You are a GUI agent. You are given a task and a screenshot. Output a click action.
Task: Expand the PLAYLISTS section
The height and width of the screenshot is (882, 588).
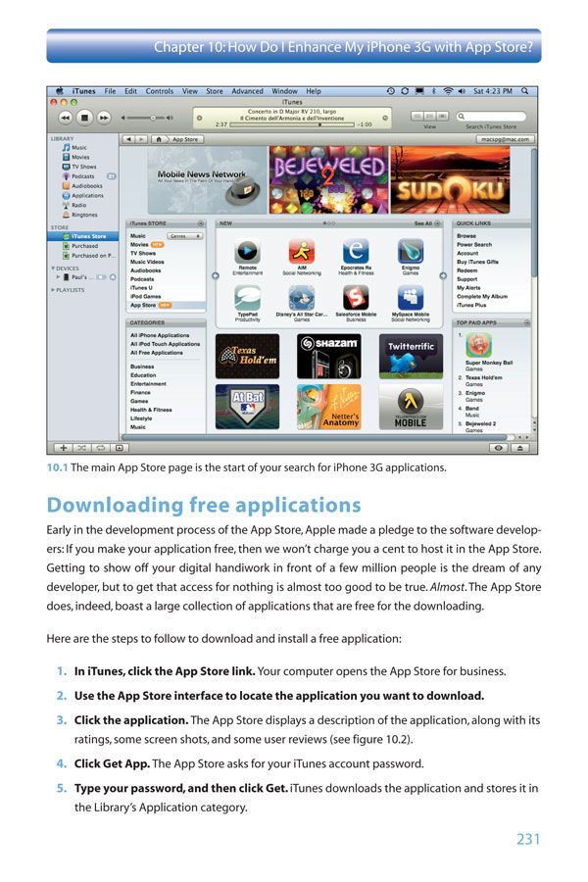click(53, 290)
